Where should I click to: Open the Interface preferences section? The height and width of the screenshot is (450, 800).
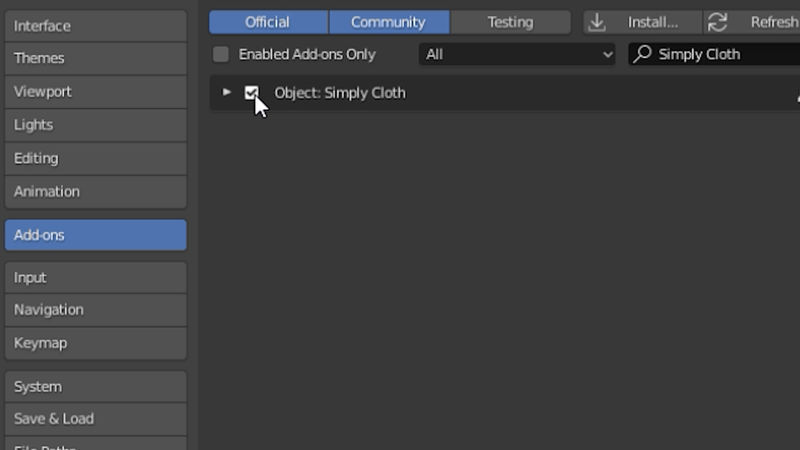[x=95, y=26]
